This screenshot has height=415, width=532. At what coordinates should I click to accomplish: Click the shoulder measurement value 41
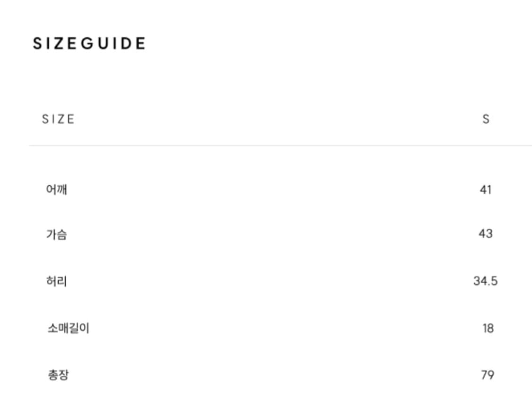point(486,190)
